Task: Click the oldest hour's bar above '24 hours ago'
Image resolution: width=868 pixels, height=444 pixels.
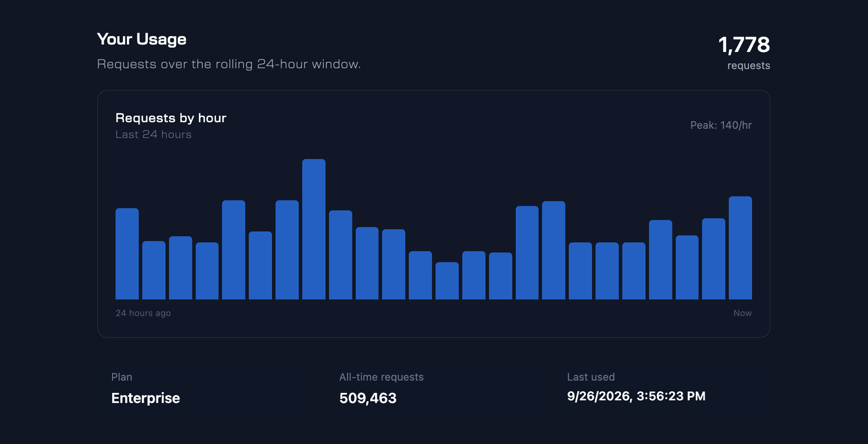Action: (127, 254)
